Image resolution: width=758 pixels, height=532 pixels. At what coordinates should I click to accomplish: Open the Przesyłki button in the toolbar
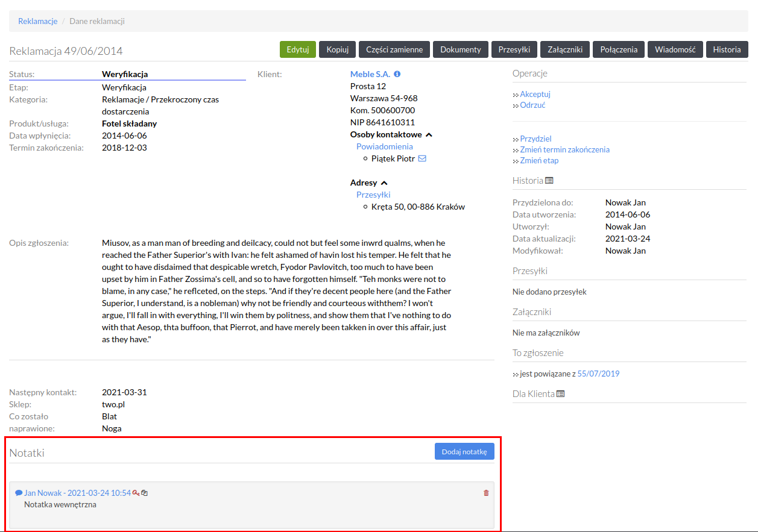click(514, 49)
